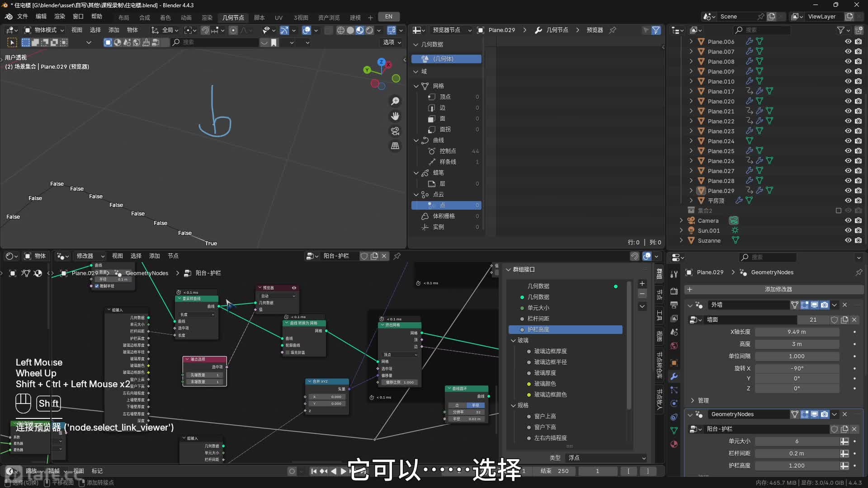Remove the selected group interface item

642,294
